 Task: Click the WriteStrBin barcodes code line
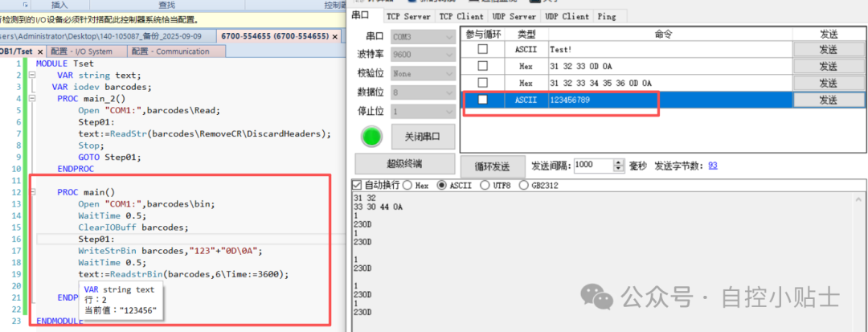pos(170,251)
